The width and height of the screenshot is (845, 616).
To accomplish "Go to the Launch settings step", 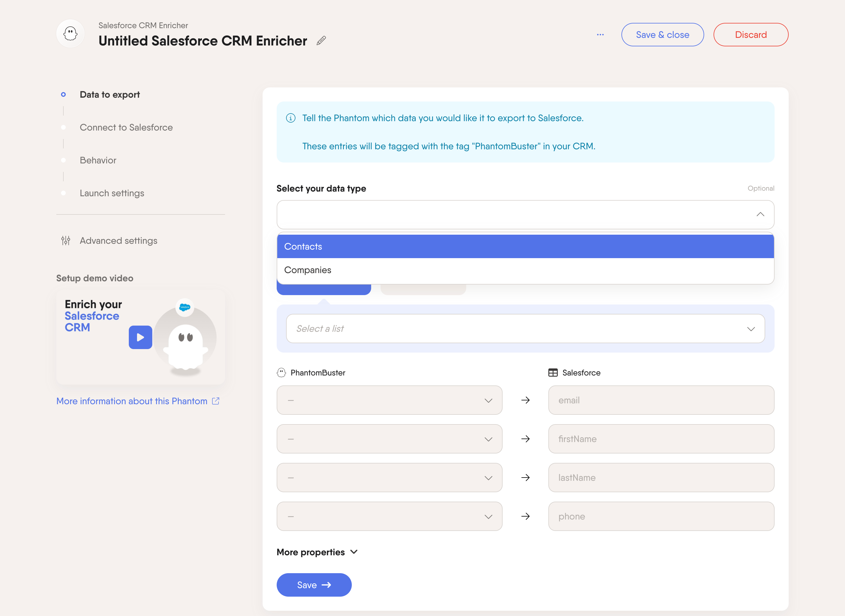I will tap(112, 193).
